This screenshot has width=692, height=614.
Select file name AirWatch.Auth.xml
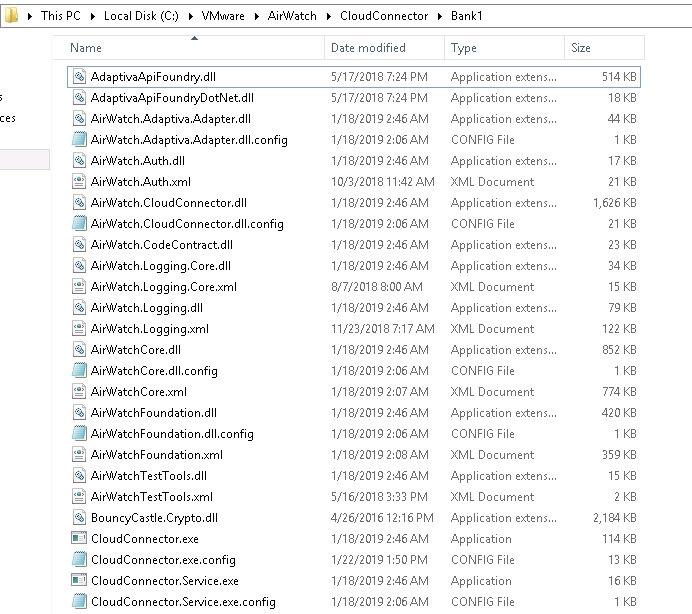click(x=141, y=181)
